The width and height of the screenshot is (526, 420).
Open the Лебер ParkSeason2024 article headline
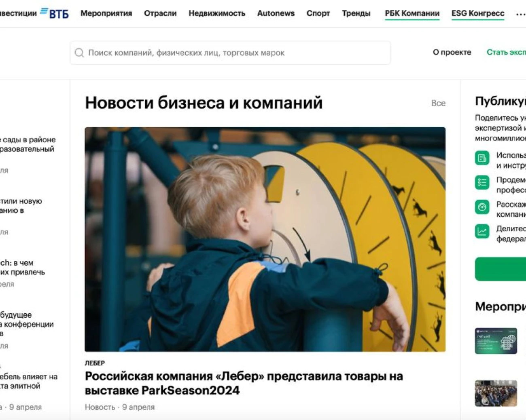[244, 383]
